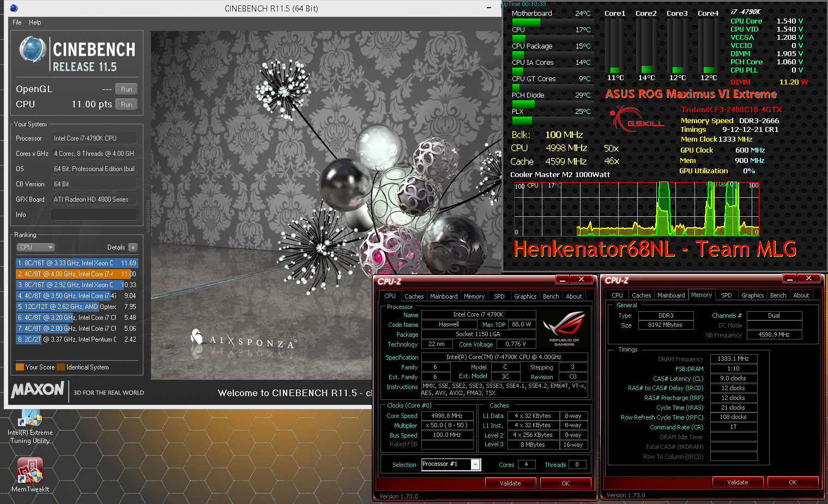Select ranking entry 8 Intel Pentium
The width and height of the screenshot is (828, 504).
tap(77, 339)
